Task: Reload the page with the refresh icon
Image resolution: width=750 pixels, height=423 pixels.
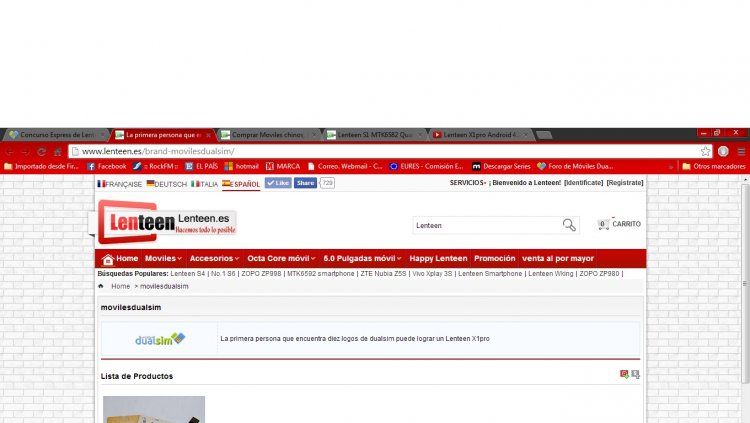Action: coord(42,152)
